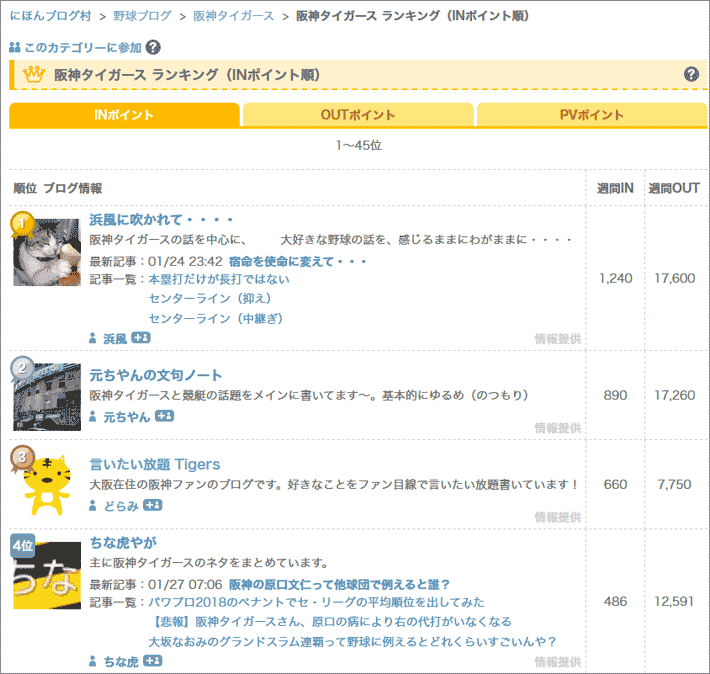Open latest article 宿命を使命に変えて・・・
The height and width of the screenshot is (674, 710).
pyautogui.click(x=297, y=261)
